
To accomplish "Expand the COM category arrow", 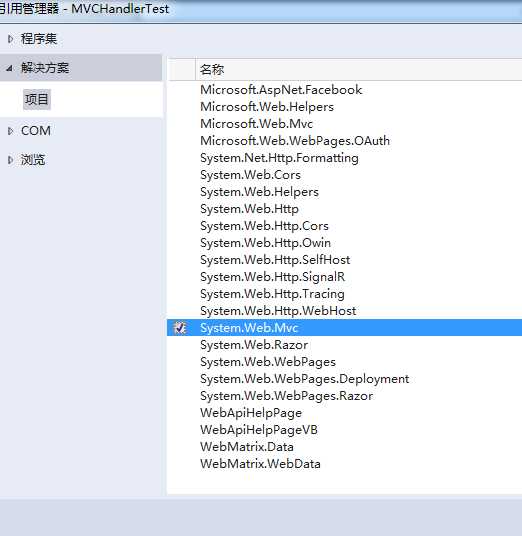I will coord(10,131).
